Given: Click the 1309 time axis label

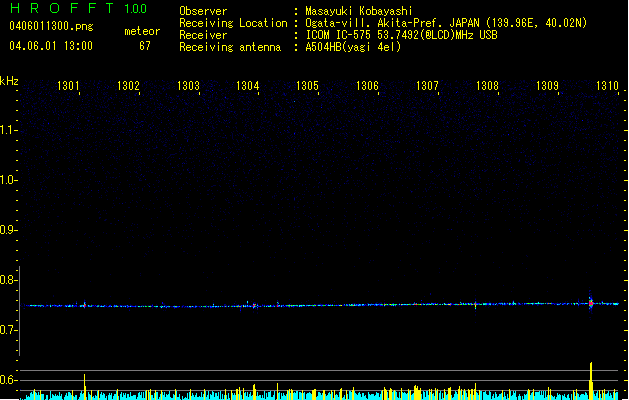Looking at the screenshot, I should click(547, 86).
